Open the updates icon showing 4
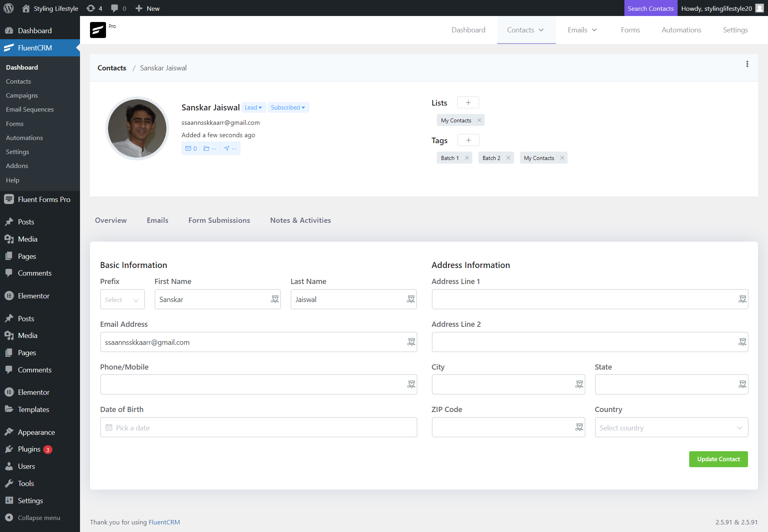The image size is (768, 532). 94,8
